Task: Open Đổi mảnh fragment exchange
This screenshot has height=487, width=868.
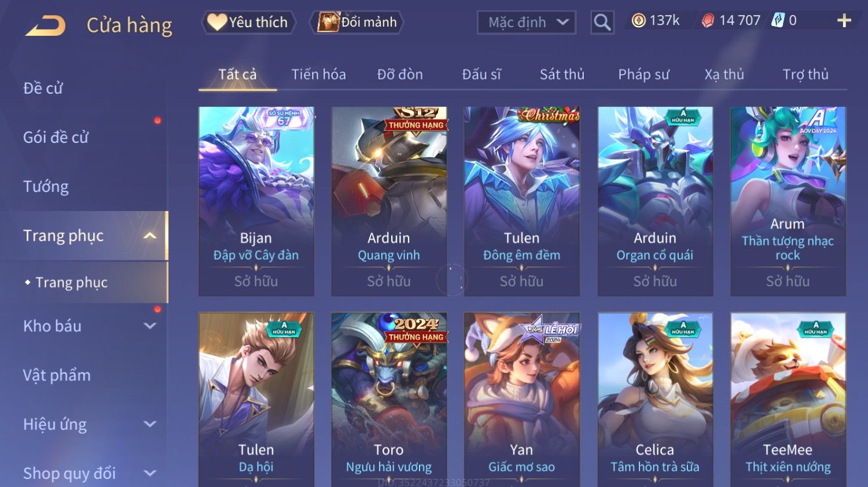Action: click(x=357, y=22)
